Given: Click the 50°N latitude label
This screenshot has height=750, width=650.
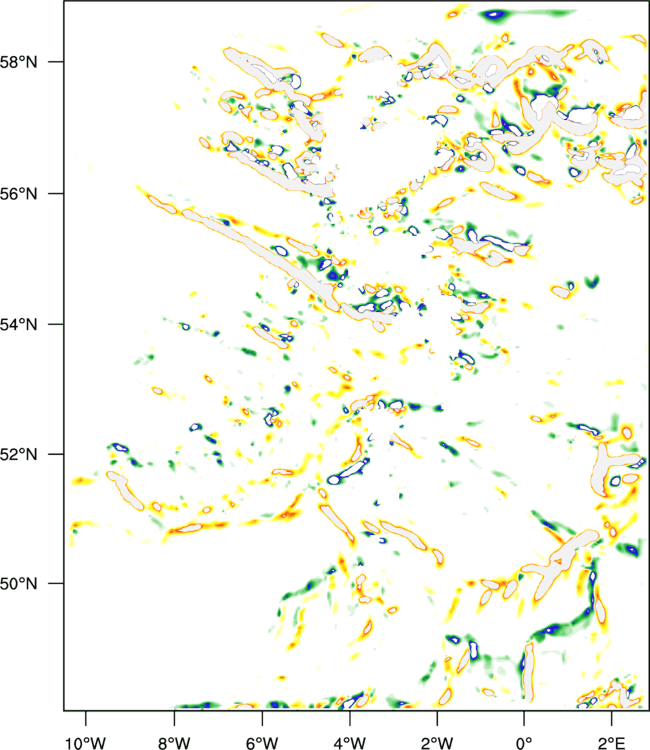Looking at the screenshot, I should 18,584.
